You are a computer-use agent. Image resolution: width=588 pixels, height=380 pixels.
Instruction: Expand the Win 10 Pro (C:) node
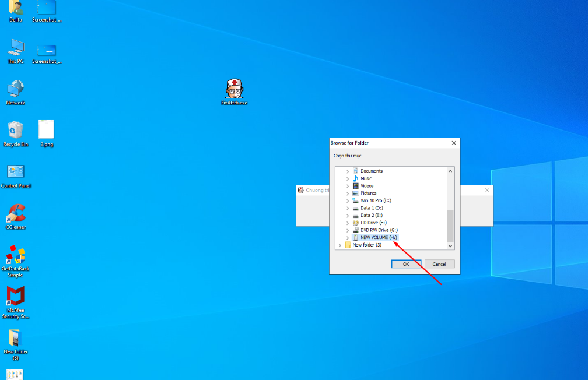[x=348, y=201]
